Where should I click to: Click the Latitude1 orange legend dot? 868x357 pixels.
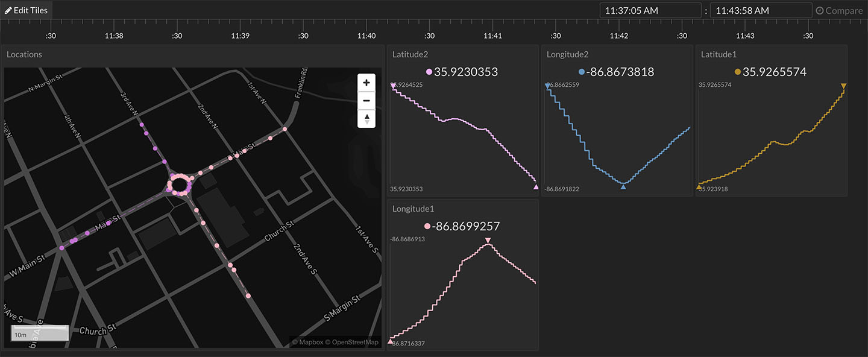(x=737, y=72)
